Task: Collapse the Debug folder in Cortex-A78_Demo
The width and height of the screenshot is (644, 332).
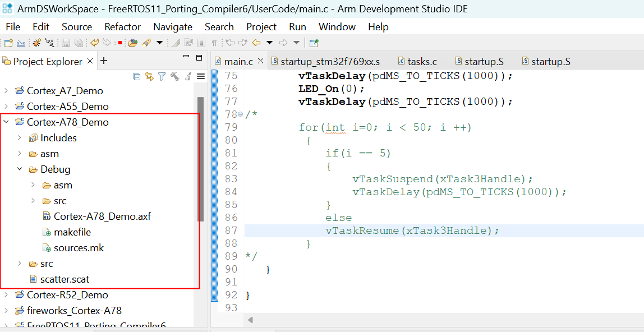Action: point(20,169)
